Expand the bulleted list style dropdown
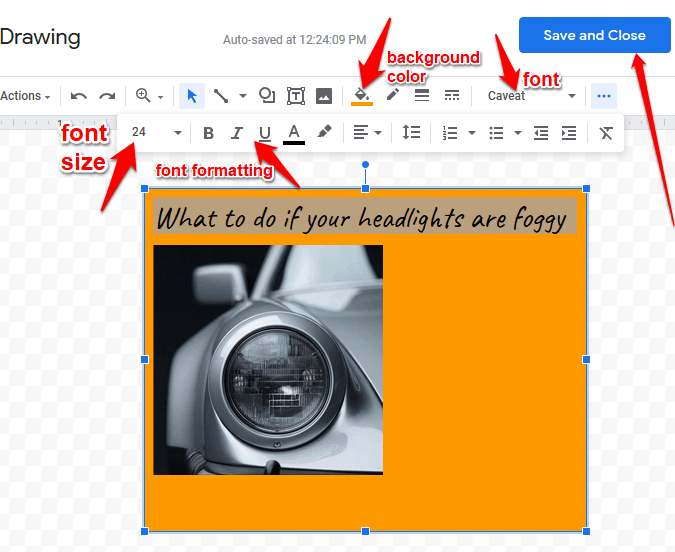Viewport: 675px width, 552px height. [x=518, y=133]
